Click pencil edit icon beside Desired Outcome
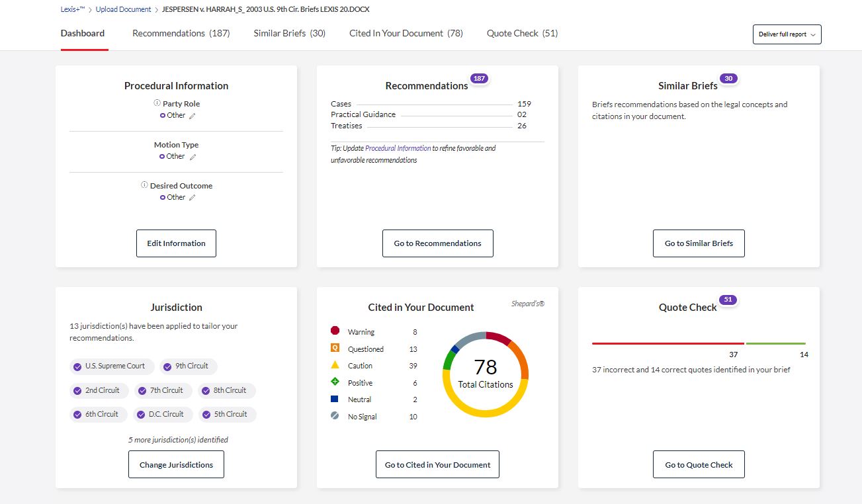 [x=193, y=198]
